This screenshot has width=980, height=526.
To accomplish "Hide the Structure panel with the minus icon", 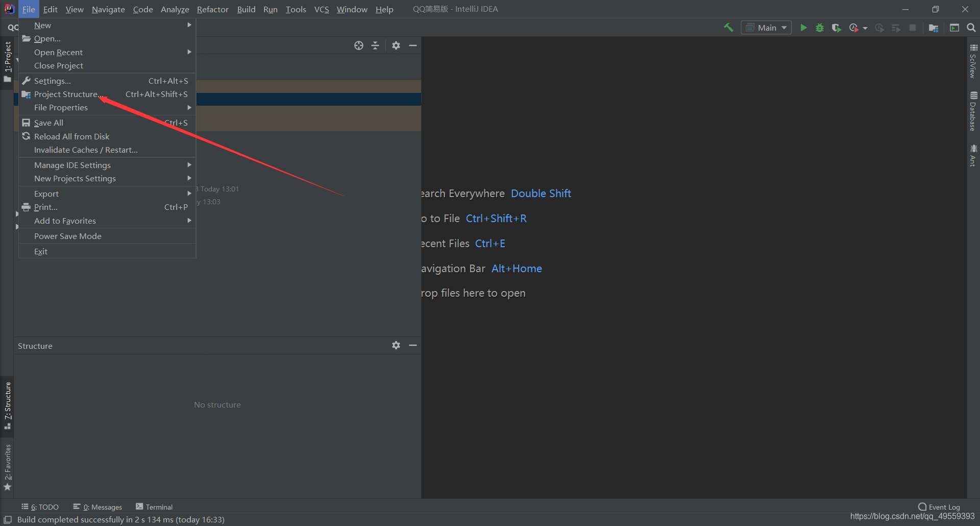I will click(413, 345).
